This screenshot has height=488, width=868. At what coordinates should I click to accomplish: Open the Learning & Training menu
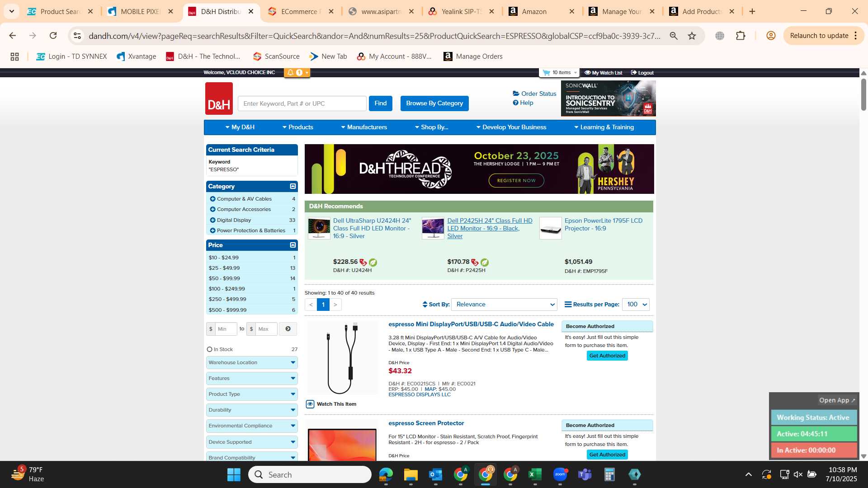[x=604, y=127]
